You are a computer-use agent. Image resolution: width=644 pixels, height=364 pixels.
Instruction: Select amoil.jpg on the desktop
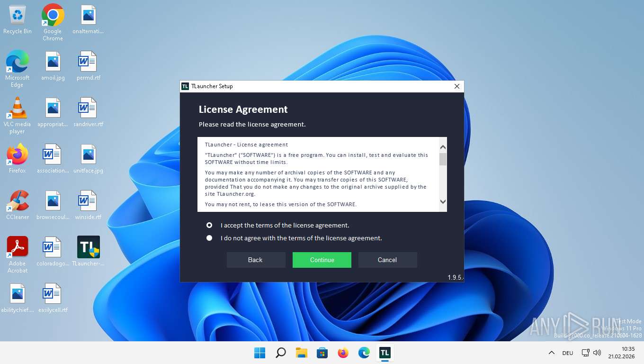(53, 66)
